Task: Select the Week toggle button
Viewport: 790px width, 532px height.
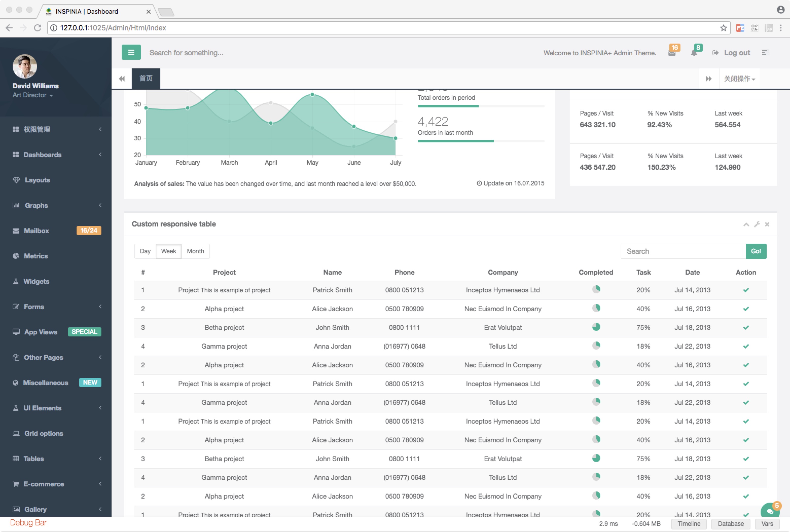Action: click(x=168, y=251)
